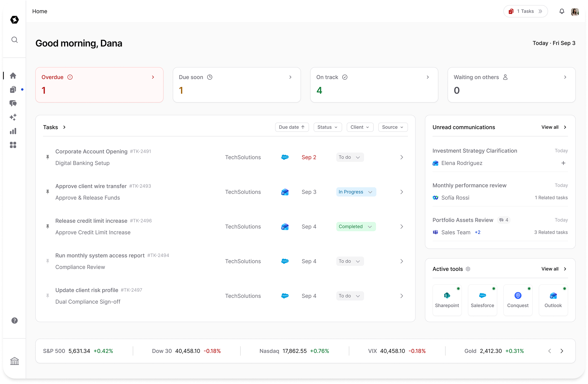
Task: Click the bank building icon in sidebar
Action: click(x=14, y=361)
